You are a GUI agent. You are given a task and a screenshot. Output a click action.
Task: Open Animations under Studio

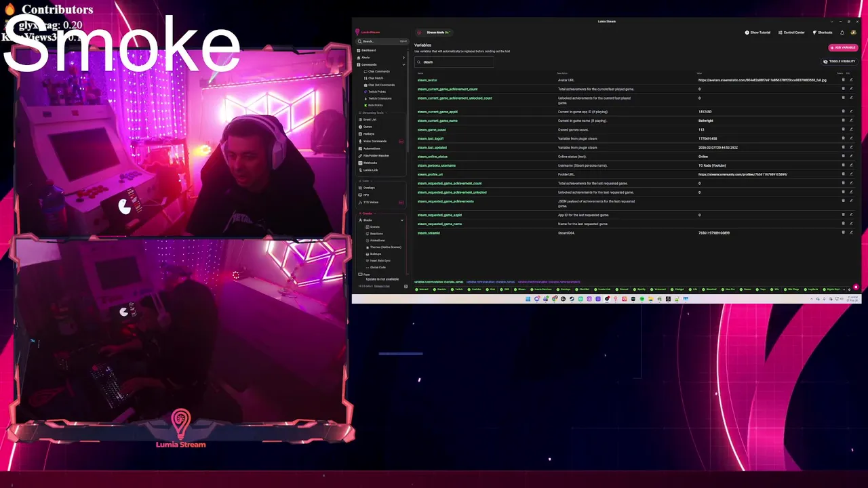coord(376,240)
